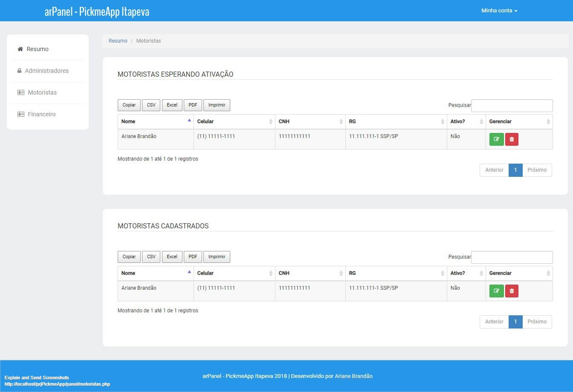
Task: Sort the registered drivers table by CNH arrows
Action: click(x=341, y=274)
